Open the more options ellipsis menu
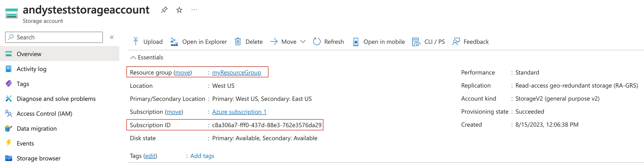This screenshot has height=163, width=644. (x=194, y=10)
